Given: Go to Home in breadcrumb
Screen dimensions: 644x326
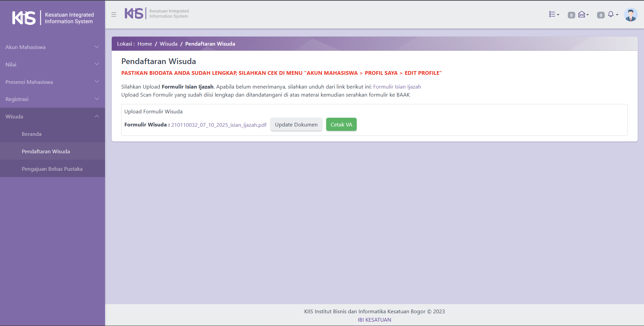Looking at the screenshot, I should [145, 44].
